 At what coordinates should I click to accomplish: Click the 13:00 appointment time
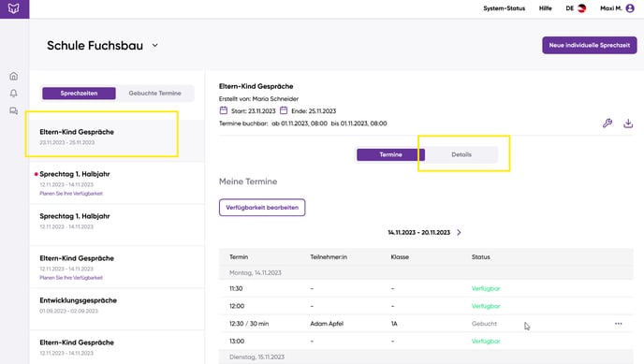tap(237, 341)
